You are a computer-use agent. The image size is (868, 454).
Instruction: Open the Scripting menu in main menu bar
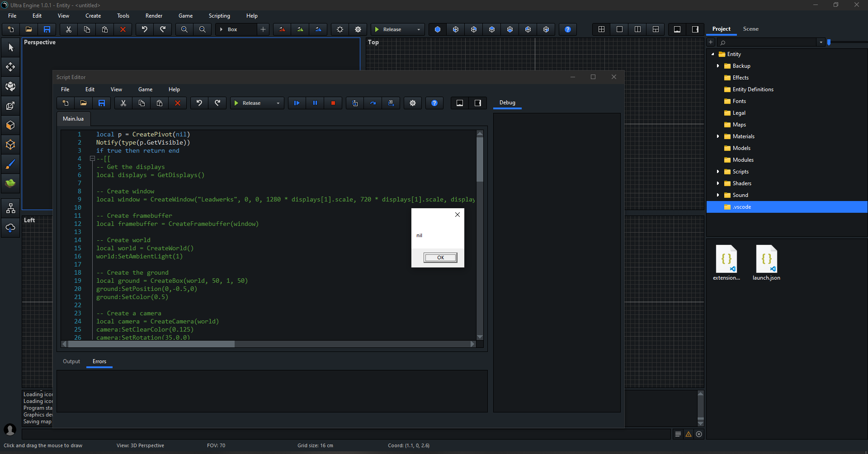coord(219,16)
